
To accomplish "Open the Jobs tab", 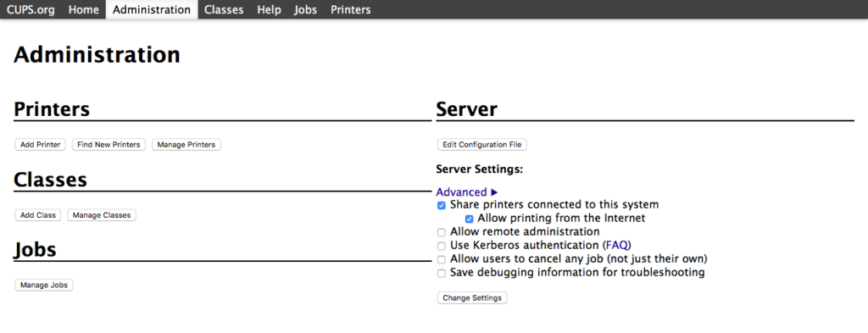I will click(305, 9).
